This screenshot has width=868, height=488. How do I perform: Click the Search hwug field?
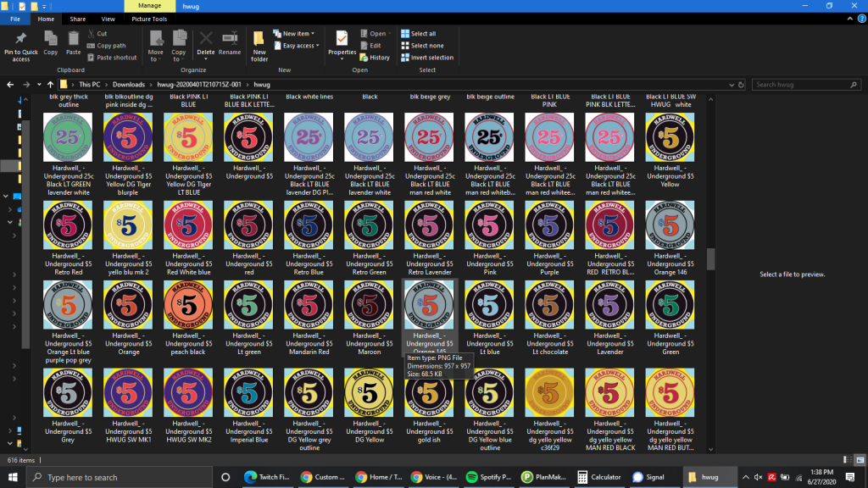806,85
